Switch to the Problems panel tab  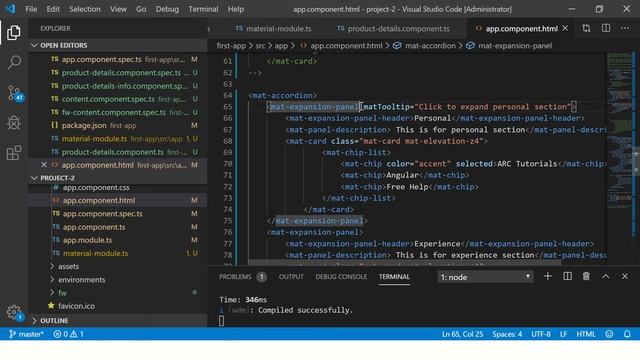point(242,277)
